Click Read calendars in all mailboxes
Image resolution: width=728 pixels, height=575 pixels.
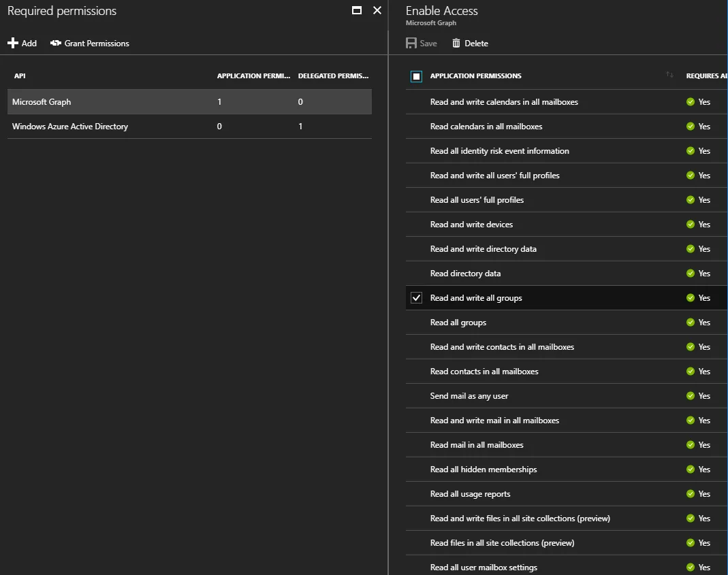pos(486,127)
